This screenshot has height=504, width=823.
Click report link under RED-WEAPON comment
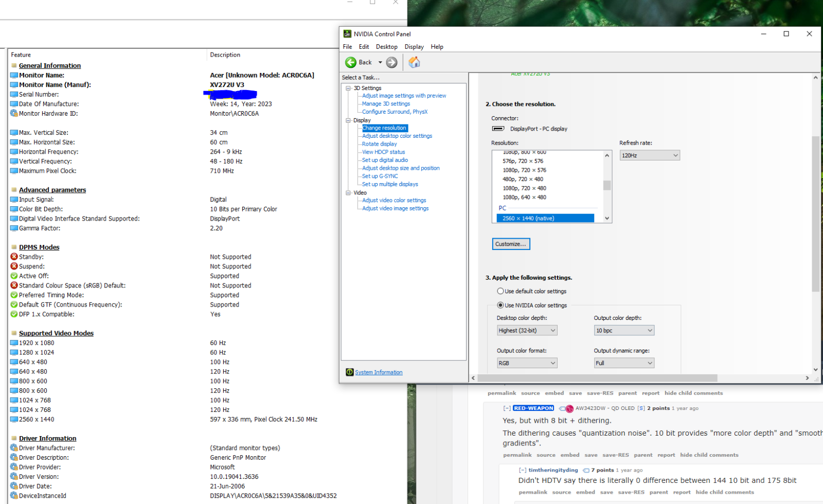[x=666, y=455]
